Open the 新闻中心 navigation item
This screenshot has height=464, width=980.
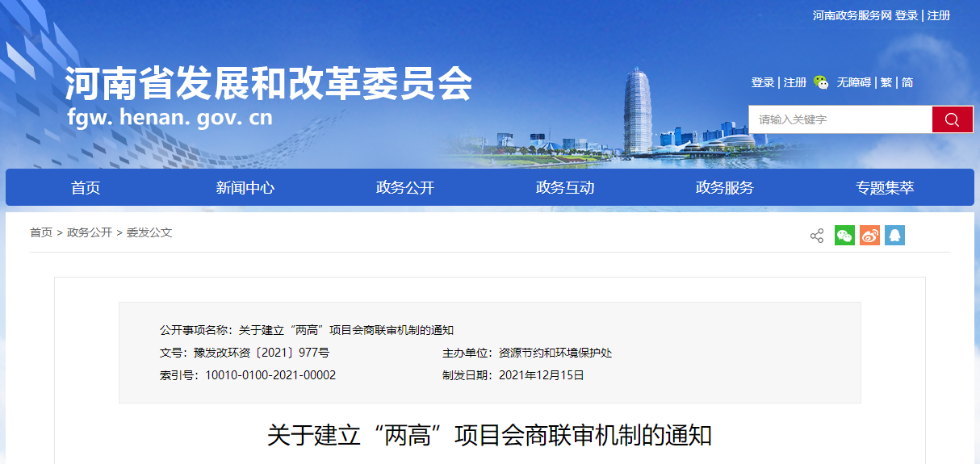click(x=245, y=188)
